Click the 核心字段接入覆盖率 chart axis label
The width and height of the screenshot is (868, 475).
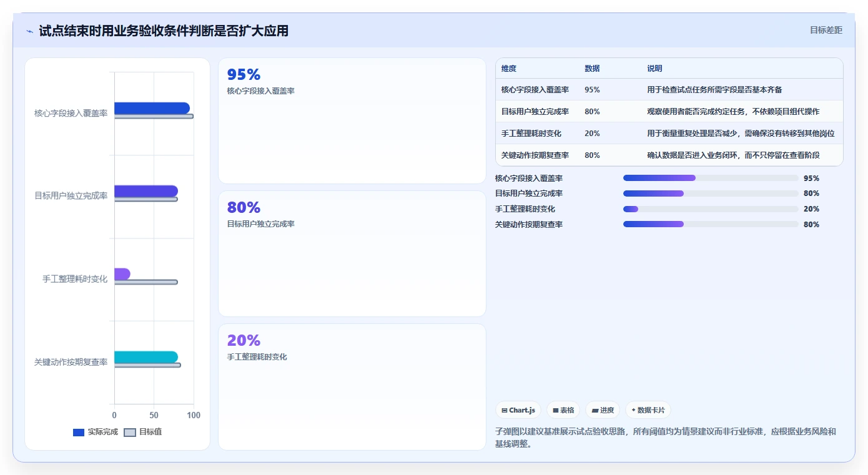pos(71,114)
